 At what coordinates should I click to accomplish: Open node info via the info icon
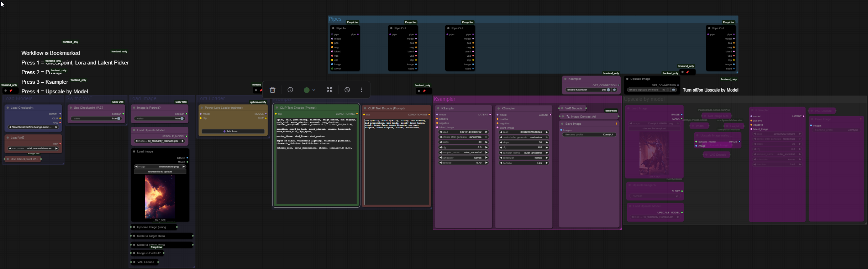[290, 90]
